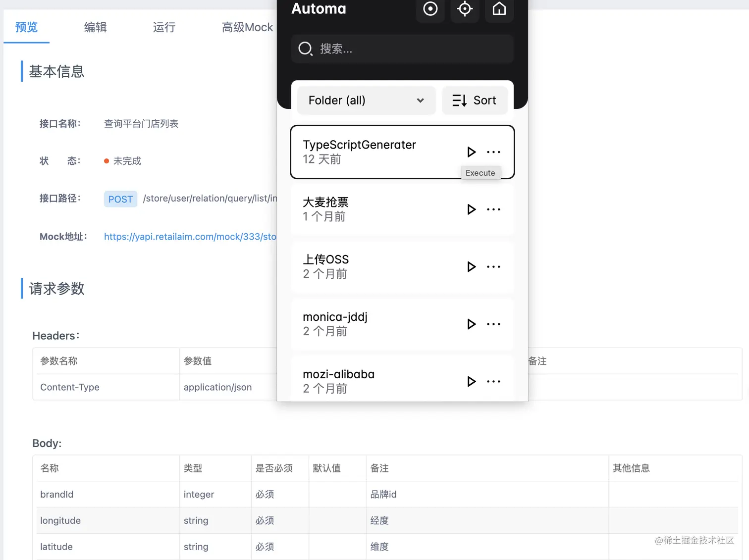Click the magnifier icon in the Automa search
The height and width of the screenshot is (560, 749).
(305, 49)
